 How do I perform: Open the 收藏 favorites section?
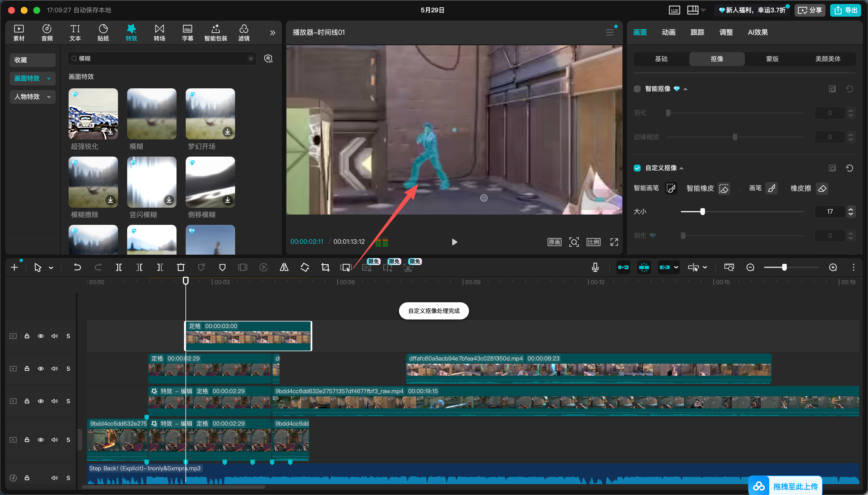[x=32, y=60]
